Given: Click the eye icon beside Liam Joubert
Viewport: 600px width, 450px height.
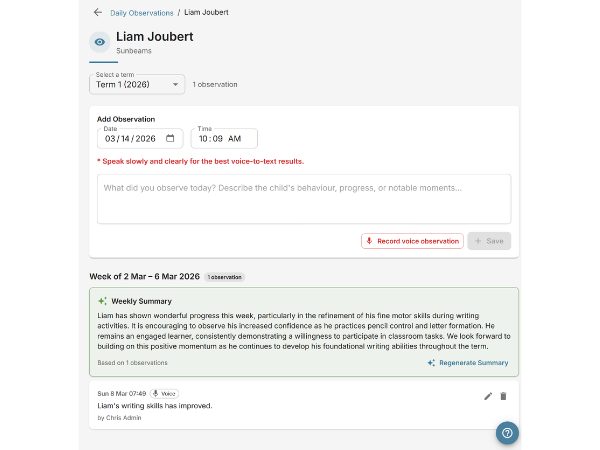Looking at the screenshot, I should pos(99,41).
